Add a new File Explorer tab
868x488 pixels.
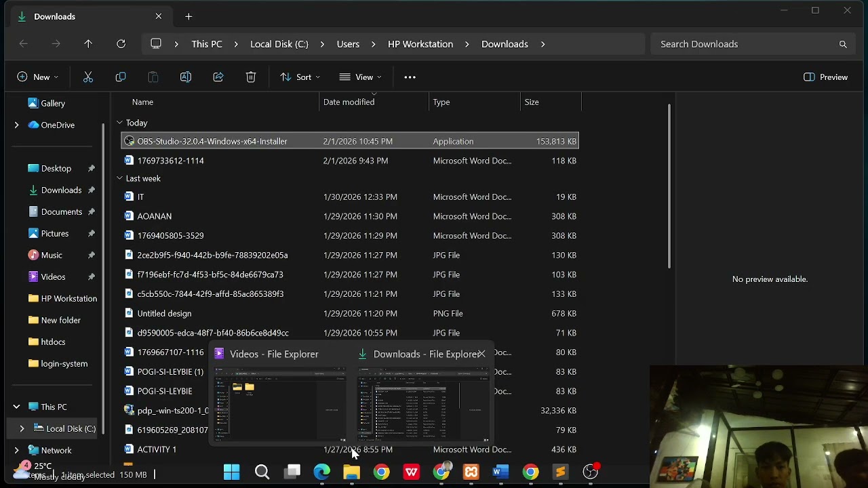(x=189, y=16)
